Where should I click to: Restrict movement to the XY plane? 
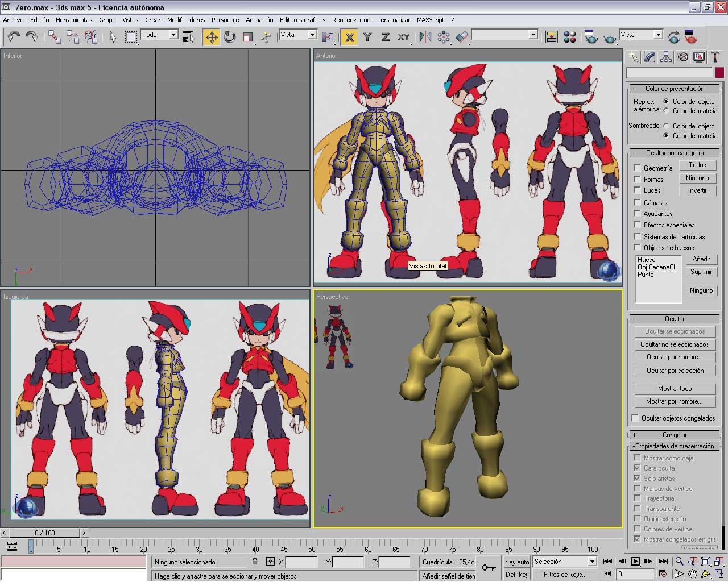404,37
